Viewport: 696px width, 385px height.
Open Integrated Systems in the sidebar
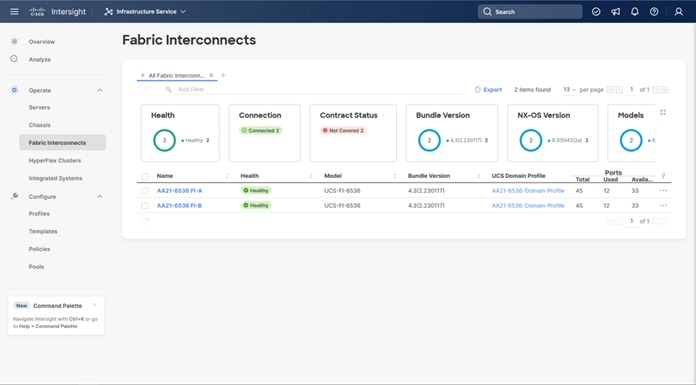55,178
